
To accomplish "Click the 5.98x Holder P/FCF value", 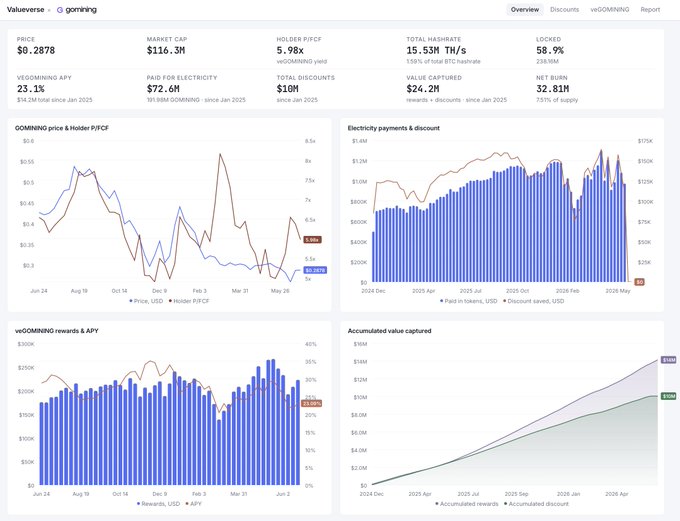I will [x=290, y=51].
